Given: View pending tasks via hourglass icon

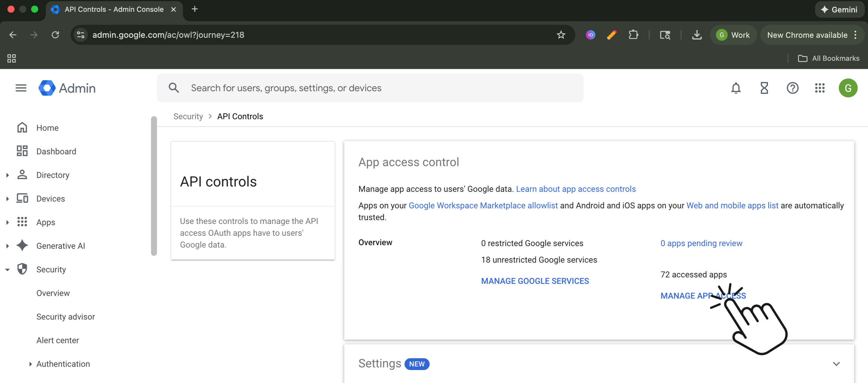Looking at the screenshot, I should [x=764, y=88].
